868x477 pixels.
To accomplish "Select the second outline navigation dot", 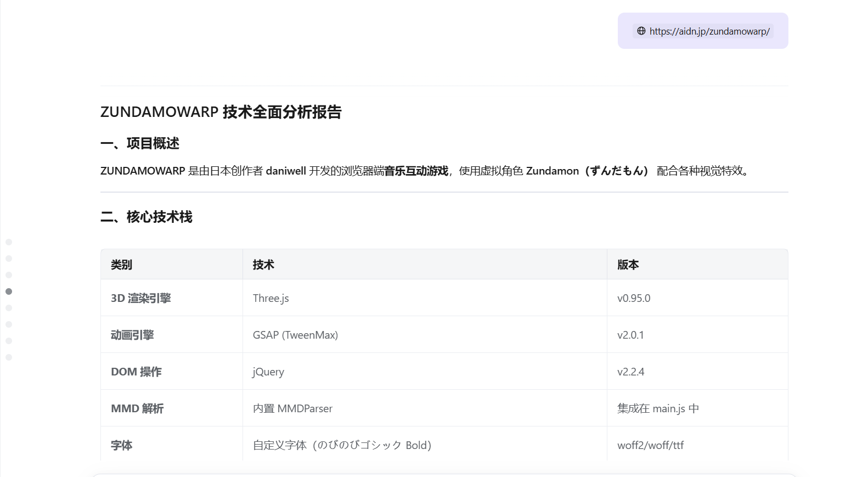I will tap(9, 259).
